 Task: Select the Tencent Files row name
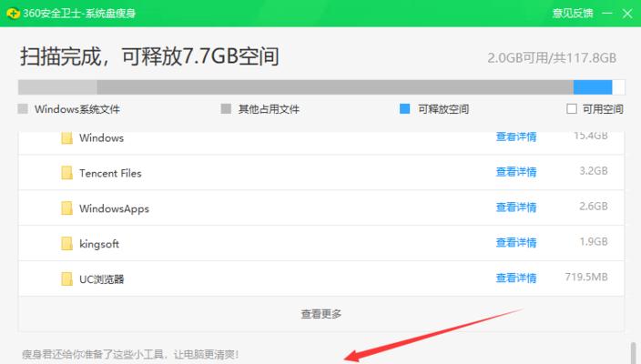pos(110,173)
